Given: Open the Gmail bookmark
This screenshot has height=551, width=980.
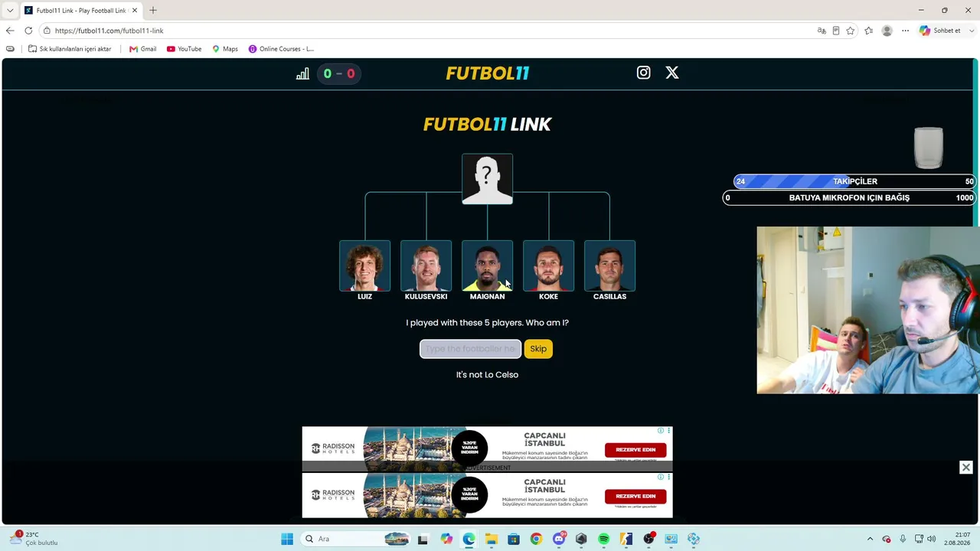Looking at the screenshot, I should [x=142, y=49].
